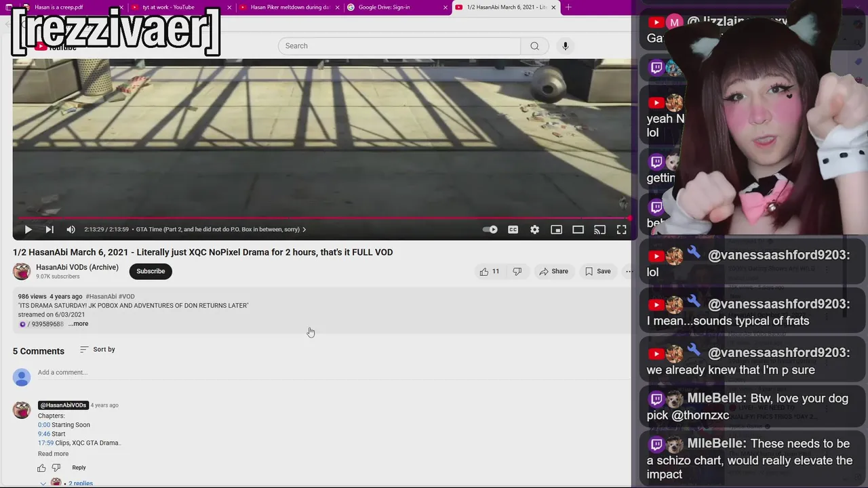868x488 pixels.
Task: Open more actions beside Save
Action: coord(628,271)
